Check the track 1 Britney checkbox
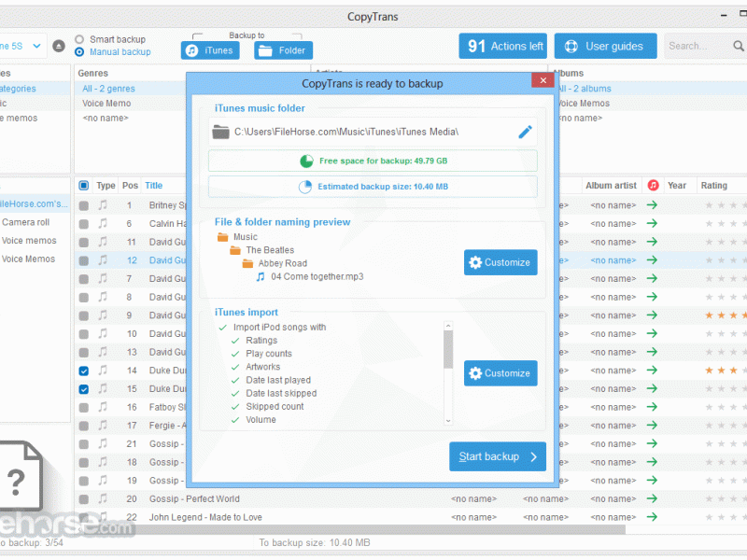Image resolution: width=747 pixels, height=560 pixels. click(x=84, y=205)
